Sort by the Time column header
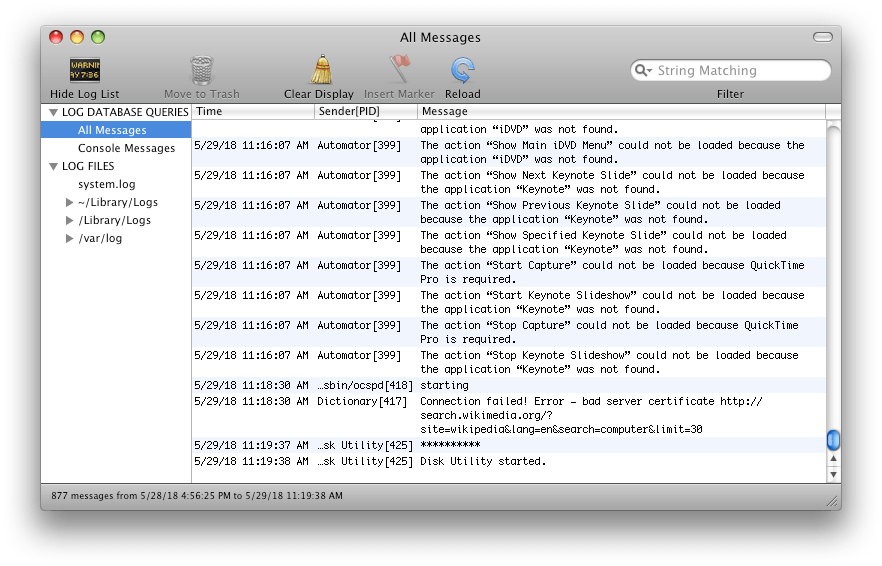 click(x=253, y=111)
